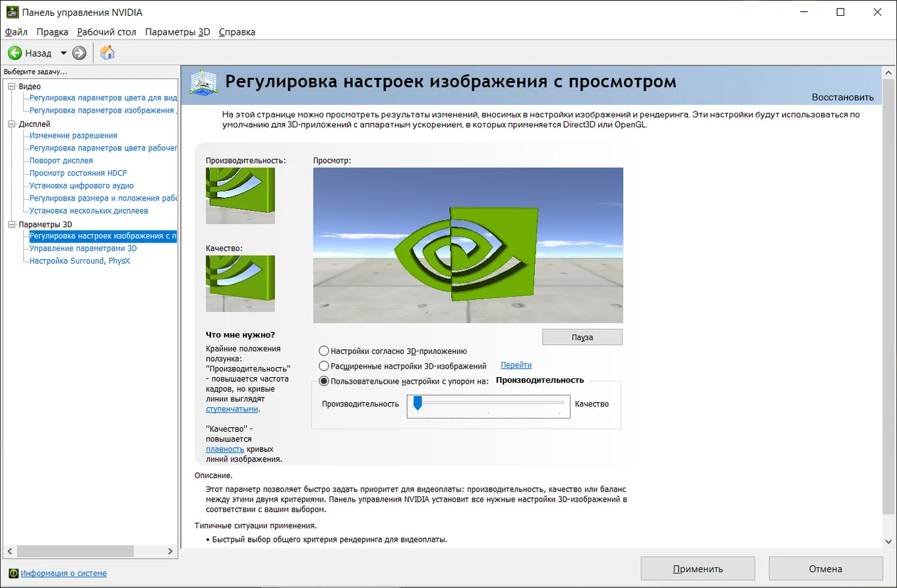Click the NVIDIA icon in title bar
Image resolution: width=897 pixels, height=588 pixels.
12,12
